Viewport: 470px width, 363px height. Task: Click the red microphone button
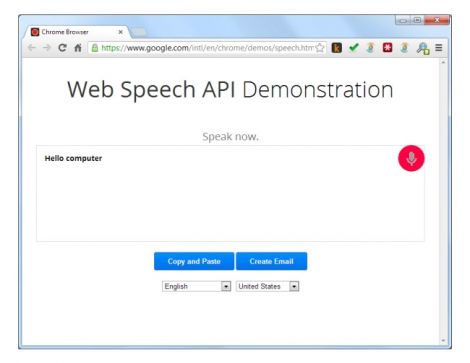pos(411,158)
